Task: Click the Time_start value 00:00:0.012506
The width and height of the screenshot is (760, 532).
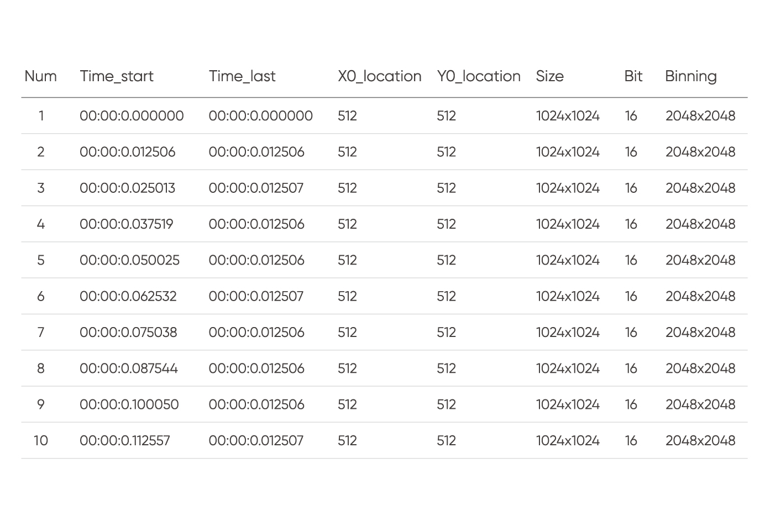Action: coord(127,152)
